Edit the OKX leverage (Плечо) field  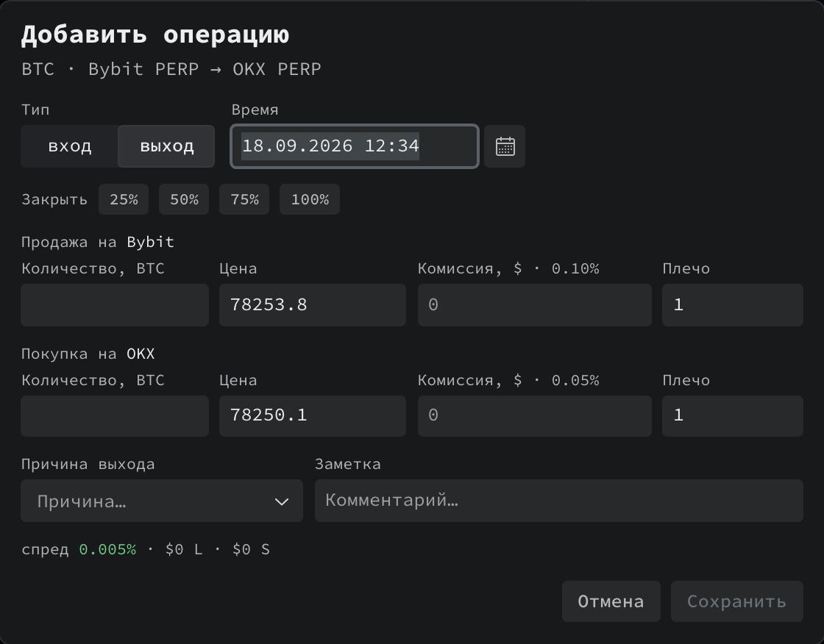point(733,416)
